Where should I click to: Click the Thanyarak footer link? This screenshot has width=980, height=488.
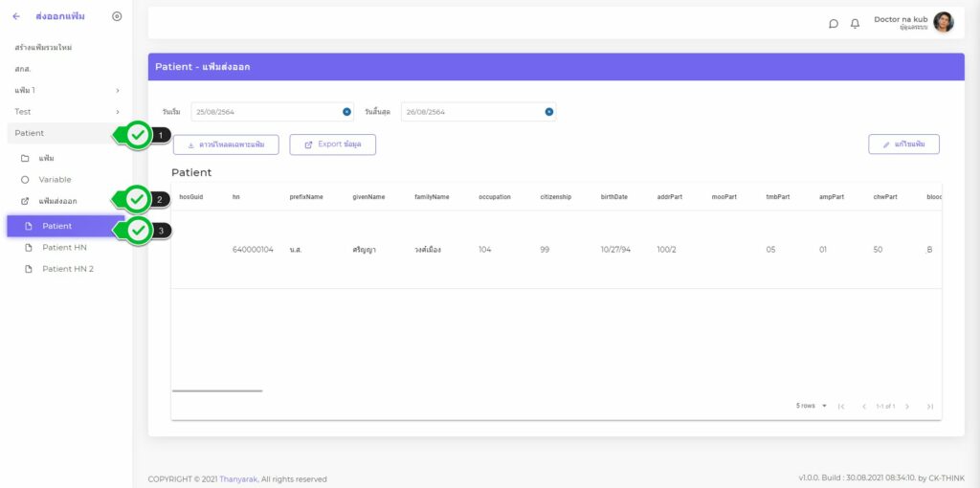(x=239, y=479)
